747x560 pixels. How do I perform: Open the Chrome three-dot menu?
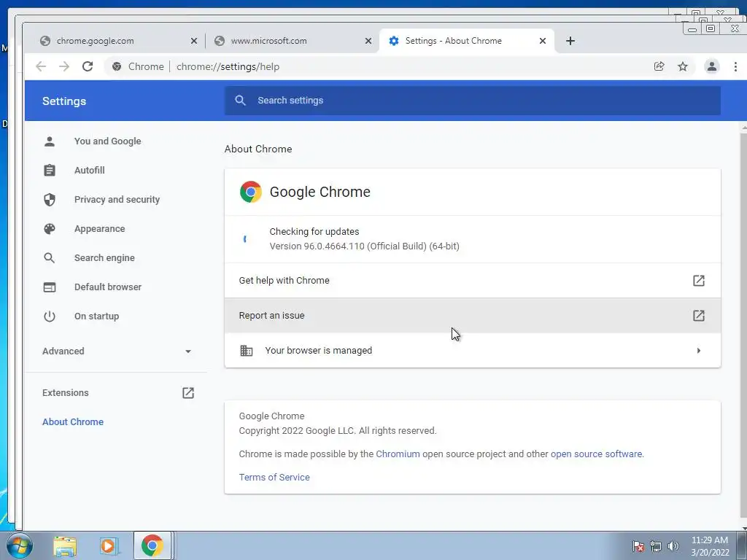coord(735,66)
